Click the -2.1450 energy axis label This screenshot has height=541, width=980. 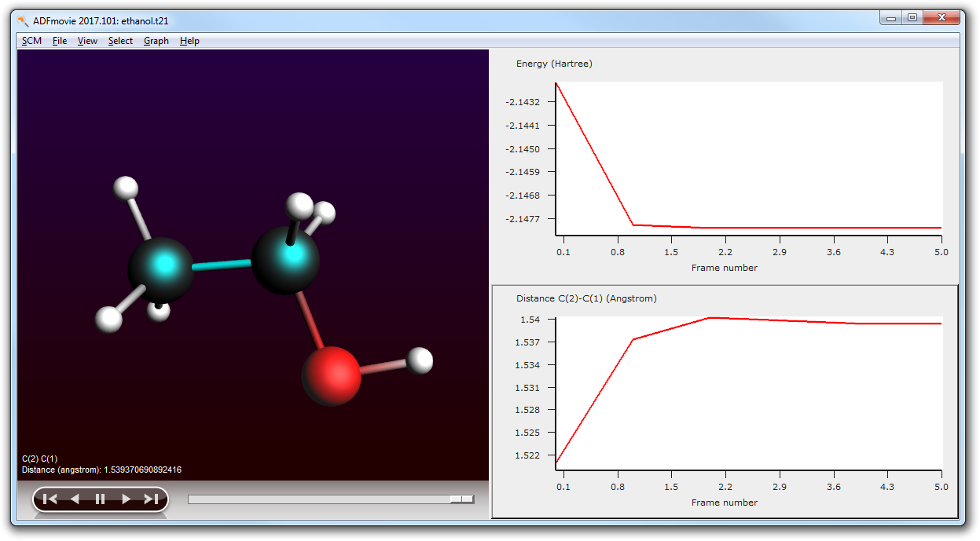[x=523, y=149]
